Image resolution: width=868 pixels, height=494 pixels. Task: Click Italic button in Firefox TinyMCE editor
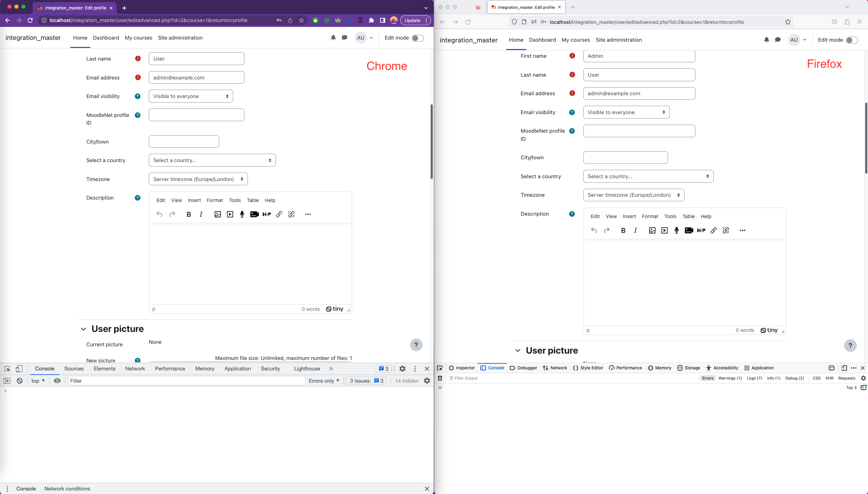(x=636, y=230)
